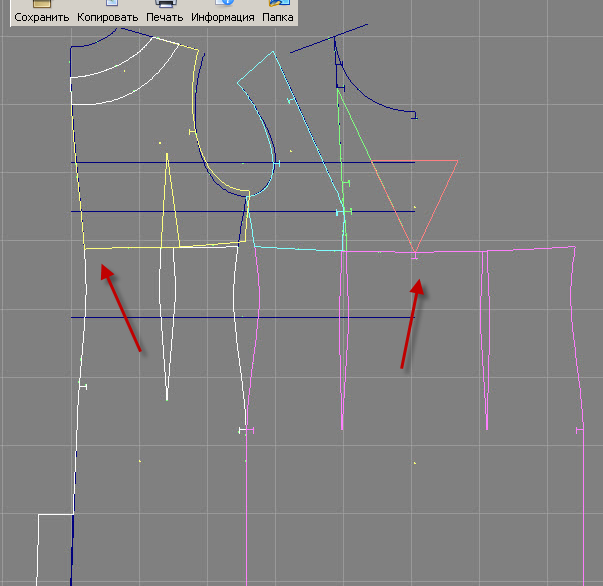The height and width of the screenshot is (586, 603).
Task: Select the yellow triangular dart on bodice
Action: [170, 201]
